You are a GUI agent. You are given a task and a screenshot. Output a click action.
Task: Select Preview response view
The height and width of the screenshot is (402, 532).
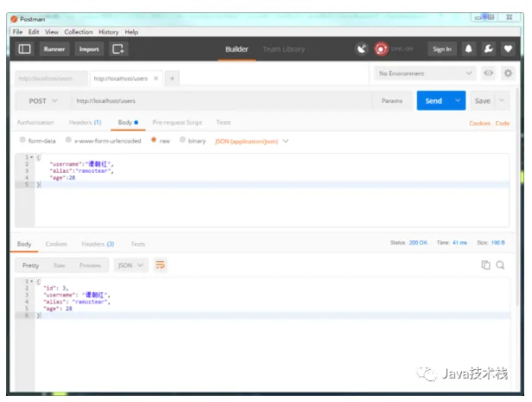pyautogui.click(x=90, y=265)
